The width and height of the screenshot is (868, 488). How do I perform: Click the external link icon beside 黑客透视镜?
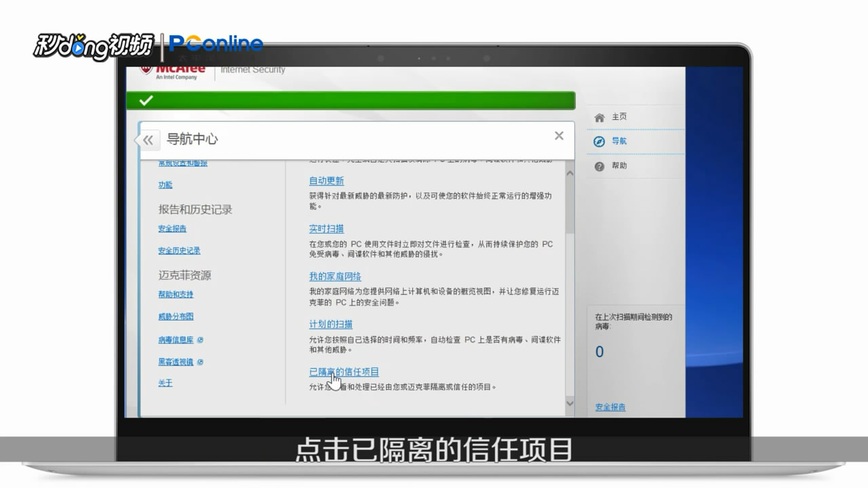coord(200,362)
